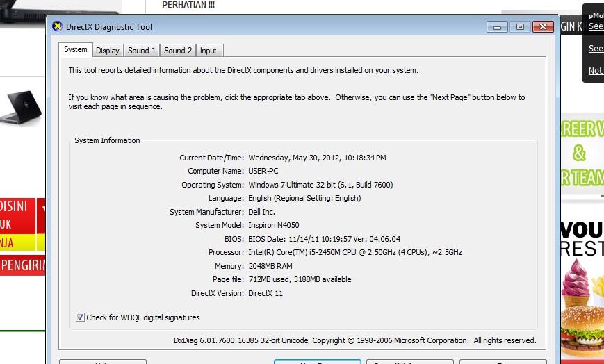Viewport: 604px width, 364px height.
Task: Go to the Input tab
Action: pos(209,51)
